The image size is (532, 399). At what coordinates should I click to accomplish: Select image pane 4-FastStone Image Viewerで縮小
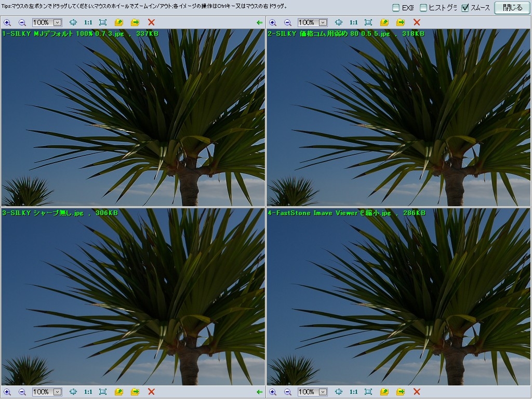pos(398,297)
